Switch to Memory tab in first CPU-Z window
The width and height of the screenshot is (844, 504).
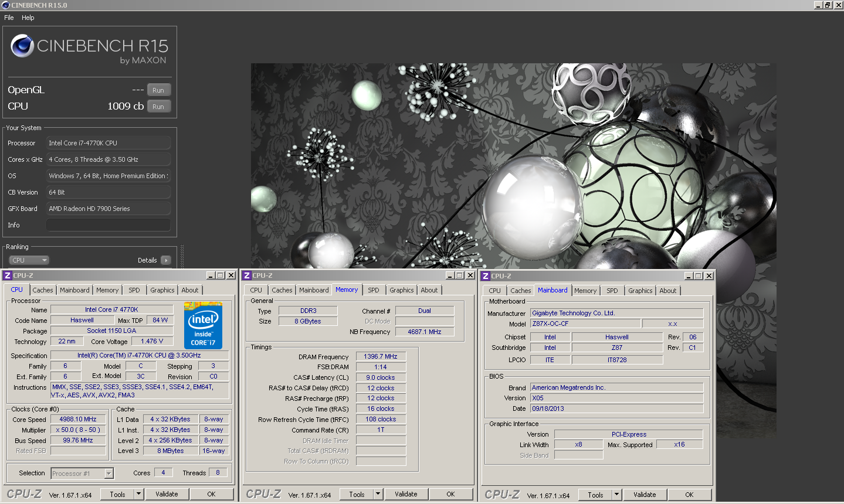[107, 290]
